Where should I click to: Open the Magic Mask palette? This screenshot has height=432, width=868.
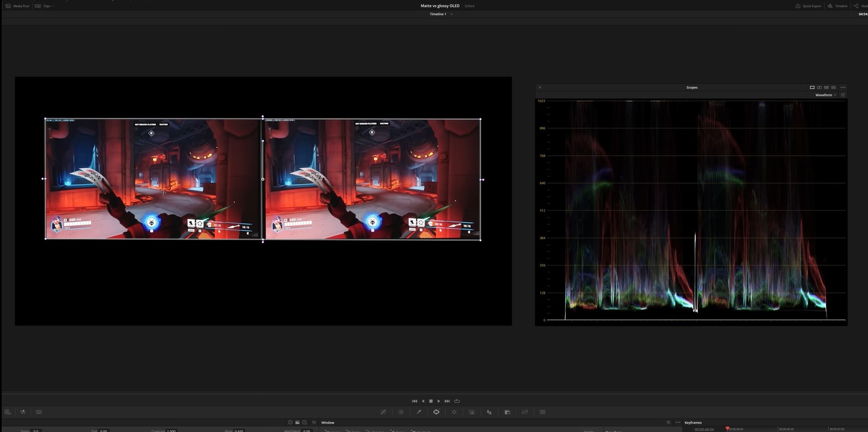[472, 412]
